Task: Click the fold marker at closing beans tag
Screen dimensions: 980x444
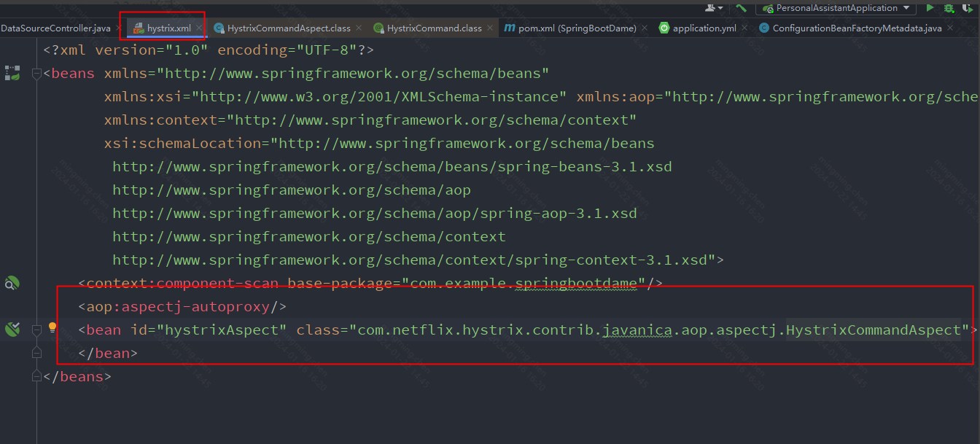Action: [36, 377]
